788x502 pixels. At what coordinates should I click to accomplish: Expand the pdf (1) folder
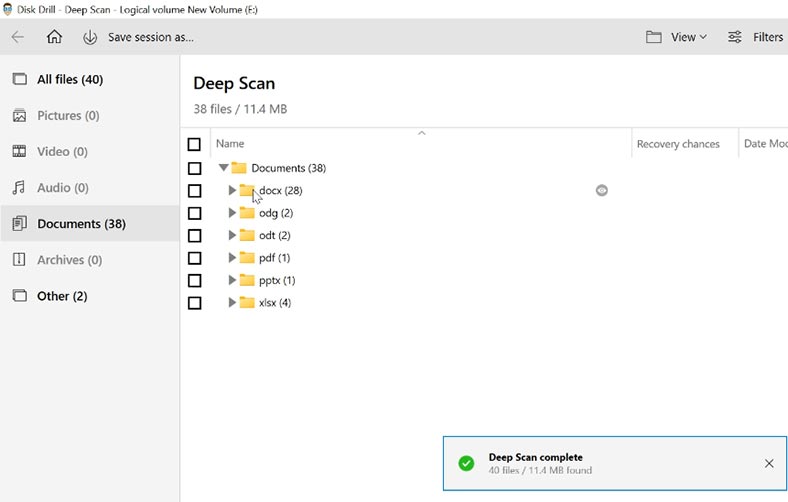(x=232, y=257)
